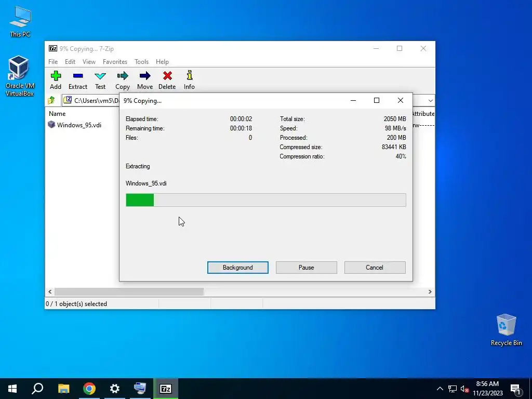Click the Windows_95.vdi label in the progress dialog
Image resolution: width=532 pixels, height=399 pixels.
coord(146,183)
